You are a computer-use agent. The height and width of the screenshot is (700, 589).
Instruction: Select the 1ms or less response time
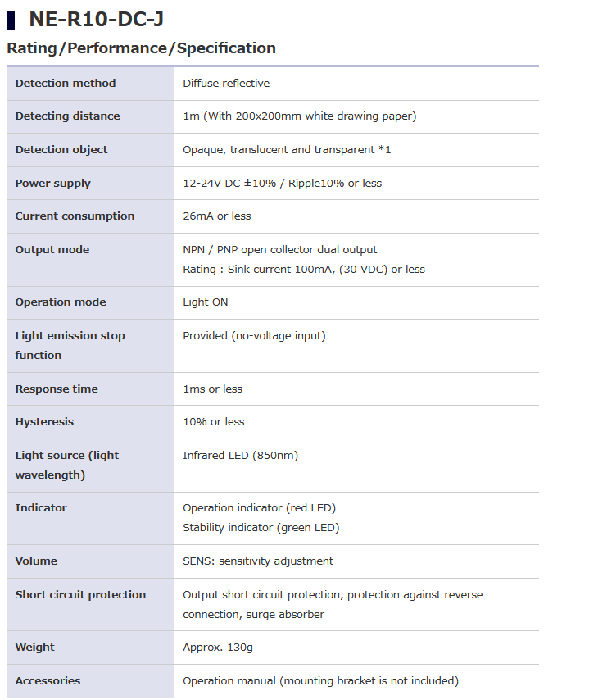click(212, 389)
